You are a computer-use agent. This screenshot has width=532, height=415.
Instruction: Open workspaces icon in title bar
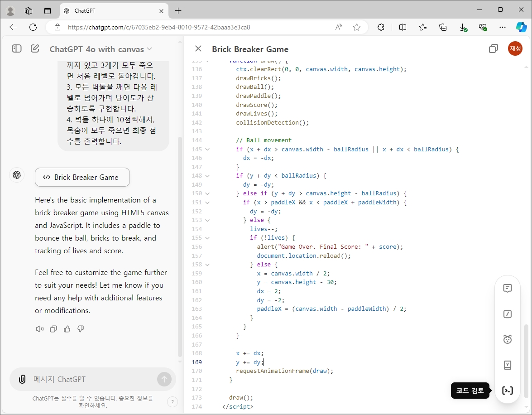pyautogui.click(x=29, y=11)
